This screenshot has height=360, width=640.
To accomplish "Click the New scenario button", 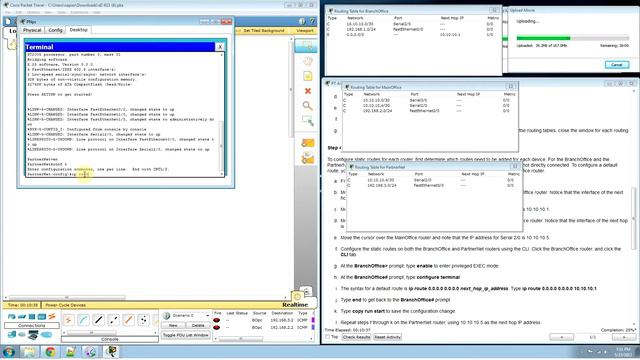I will pos(173,325).
